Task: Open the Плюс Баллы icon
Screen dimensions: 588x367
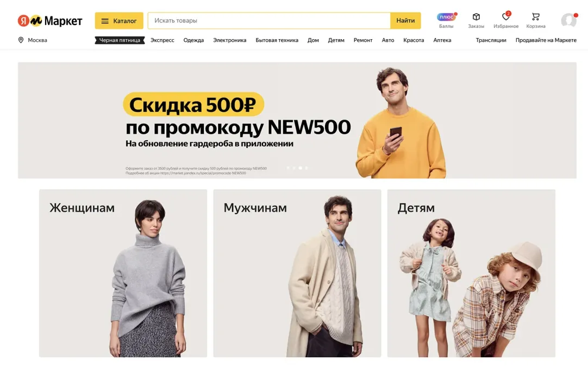Action: point(447,17)
